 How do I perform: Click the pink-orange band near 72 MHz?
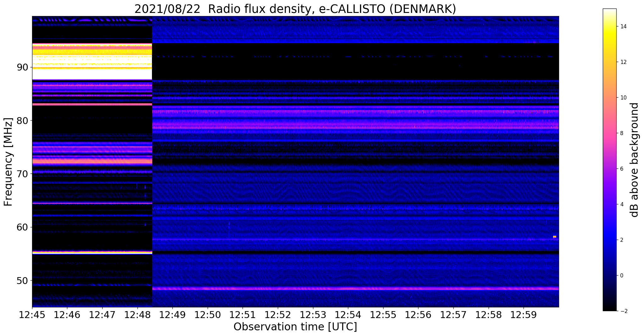[x=92, y=161]
